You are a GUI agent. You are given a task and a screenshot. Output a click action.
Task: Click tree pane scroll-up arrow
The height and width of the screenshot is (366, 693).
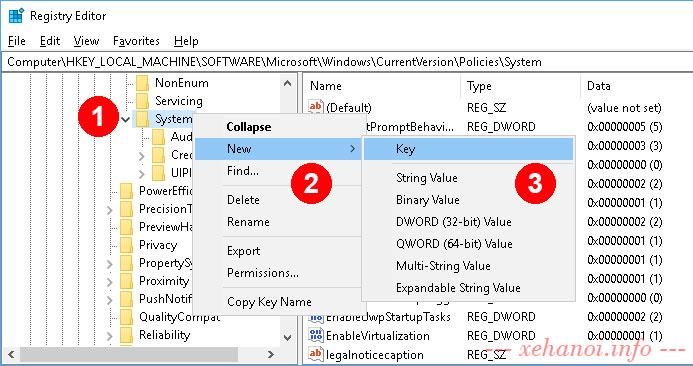pyautogui.click(x=288, y=83)
